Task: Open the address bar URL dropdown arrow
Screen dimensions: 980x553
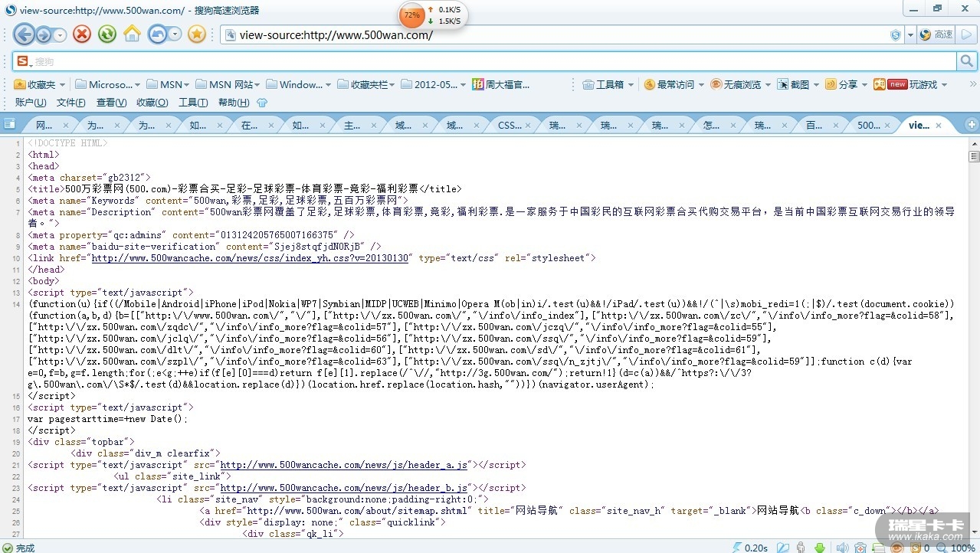Action: click(x=910, y=34)
